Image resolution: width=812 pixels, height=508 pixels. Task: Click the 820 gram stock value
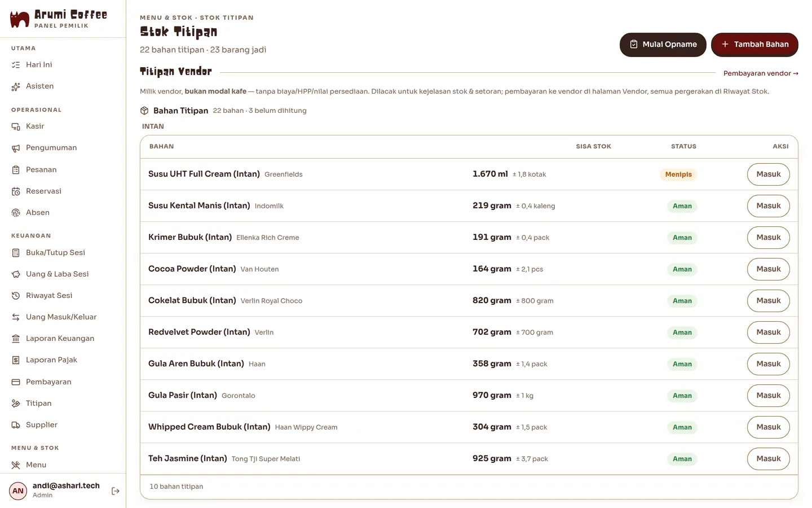(x=492, y=301)
